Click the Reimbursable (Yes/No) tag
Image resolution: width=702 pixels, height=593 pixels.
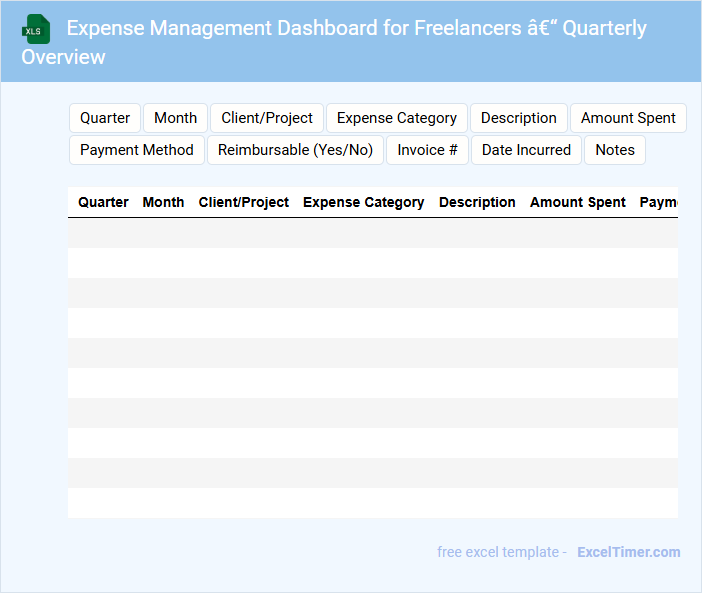click(295, 150)
